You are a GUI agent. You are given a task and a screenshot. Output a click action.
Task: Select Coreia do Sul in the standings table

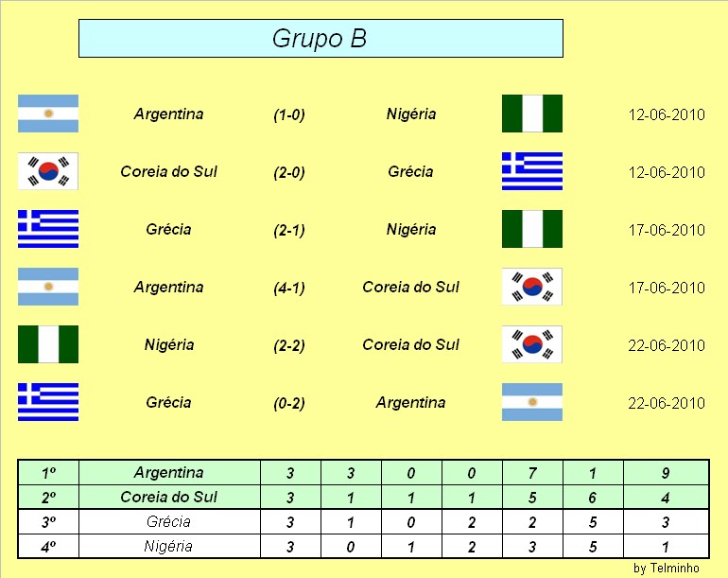169,498
